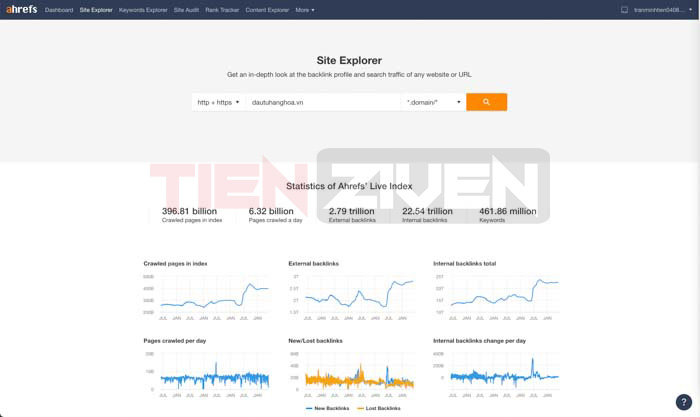This screenshot has width=700, height=417.
Task: Click the 461.86 million keywords stat
Action: (508, 215)
